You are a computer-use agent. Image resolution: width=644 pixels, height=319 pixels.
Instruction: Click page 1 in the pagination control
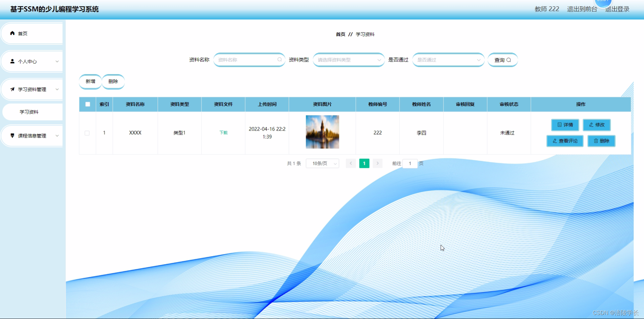(x=364, y=163)
